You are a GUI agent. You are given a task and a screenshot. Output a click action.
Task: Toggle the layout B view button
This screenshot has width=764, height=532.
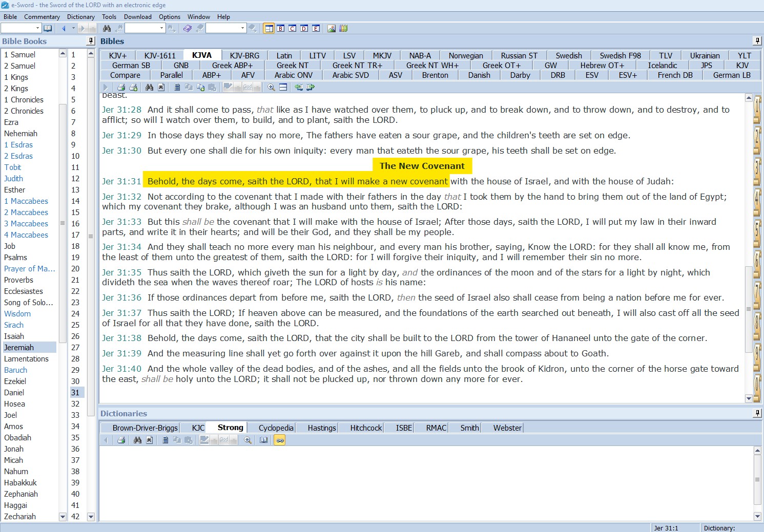click(281, 28)
